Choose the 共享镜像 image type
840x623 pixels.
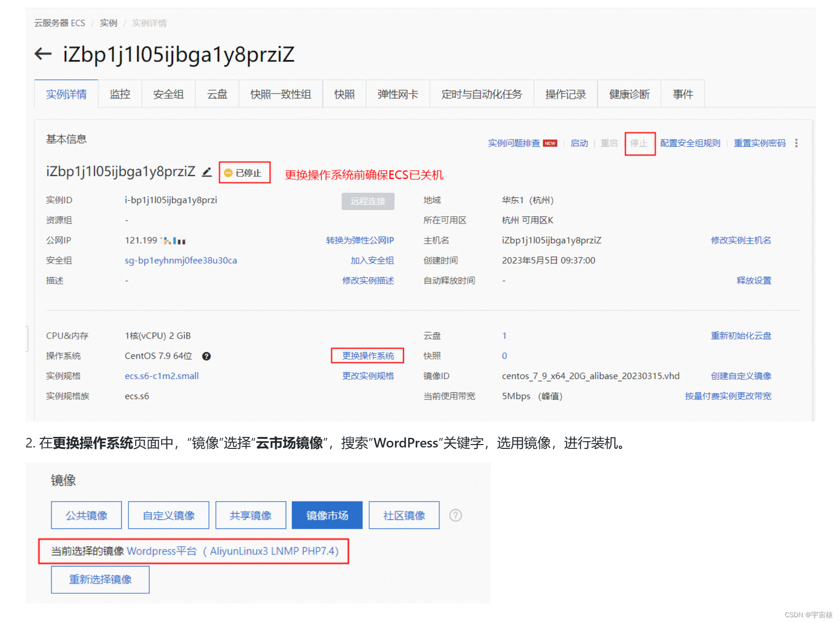251,515
